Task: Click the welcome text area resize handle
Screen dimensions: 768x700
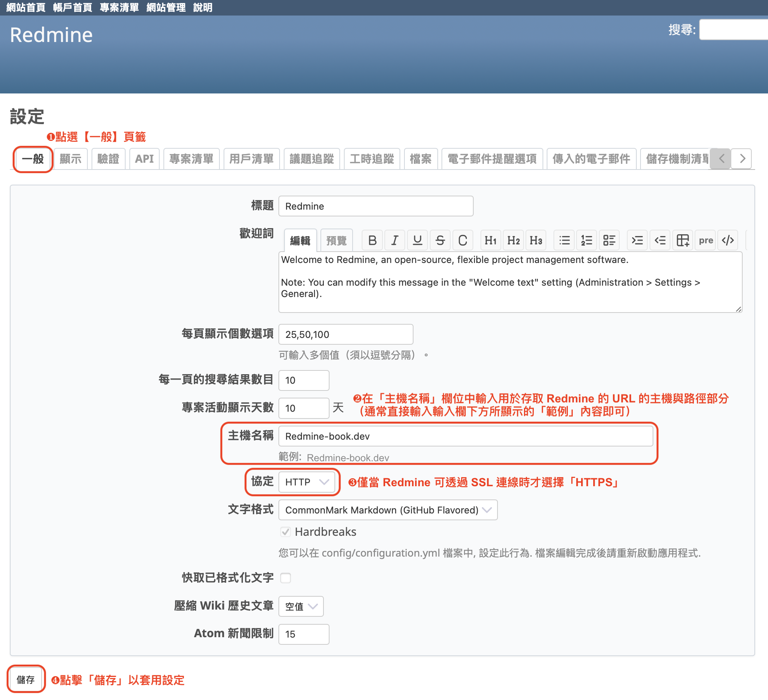Action: (x=738, y=309)
